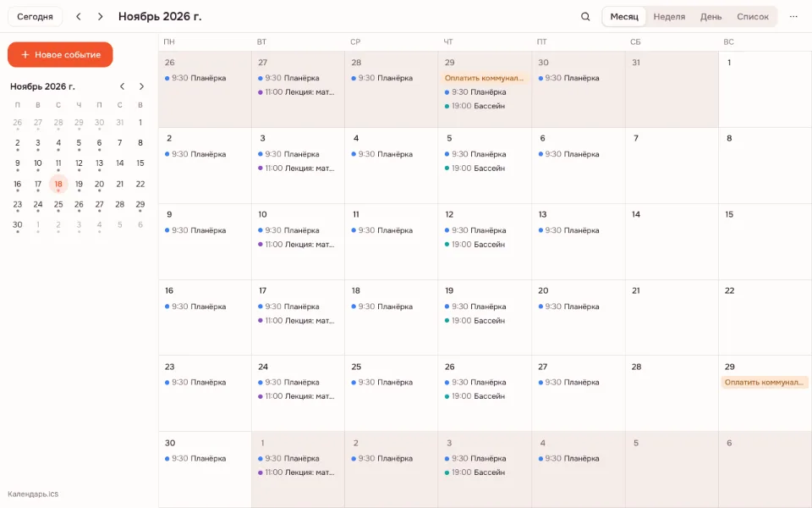Click the Календарь.ics file label

(33, 494)
